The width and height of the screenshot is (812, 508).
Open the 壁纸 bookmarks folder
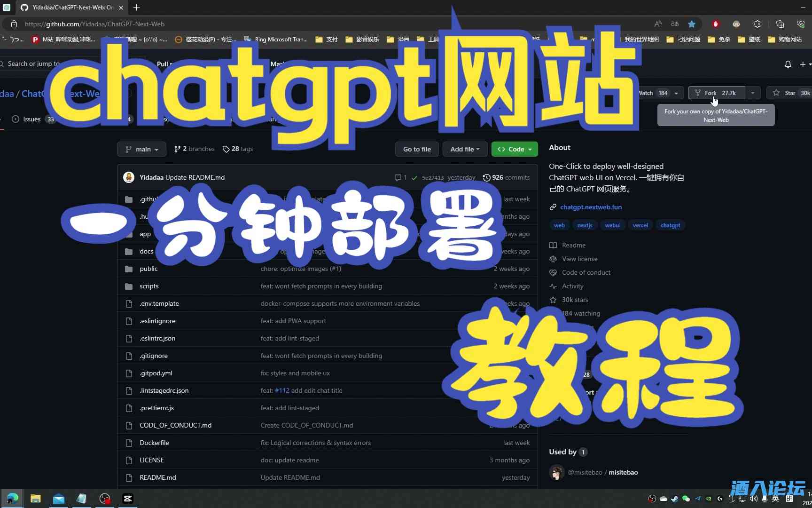coord(750,40)
